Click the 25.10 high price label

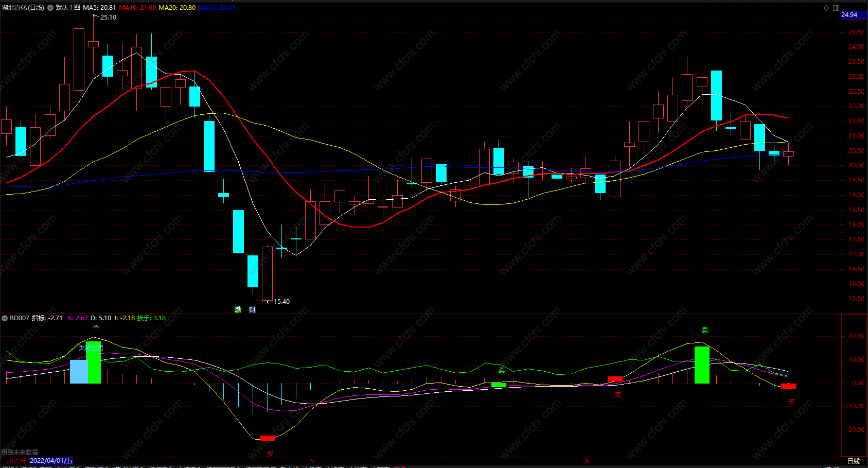(x=108, y=18)
